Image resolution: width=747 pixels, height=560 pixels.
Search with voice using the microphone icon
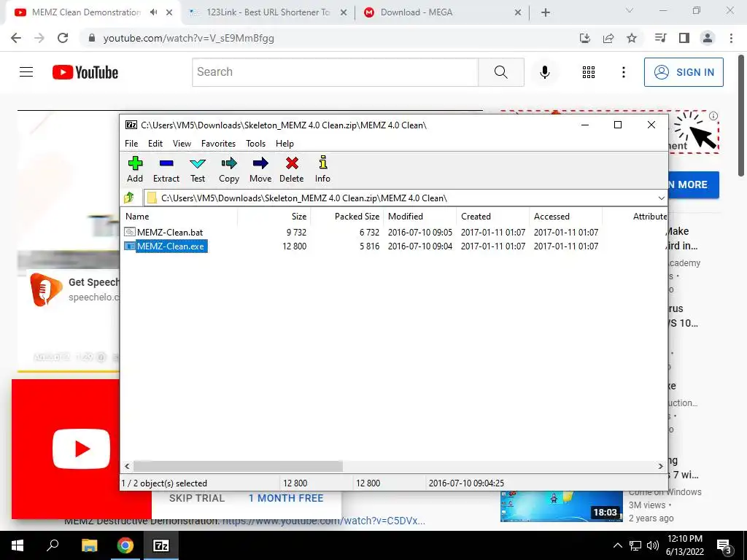click(x=545, y=72)
